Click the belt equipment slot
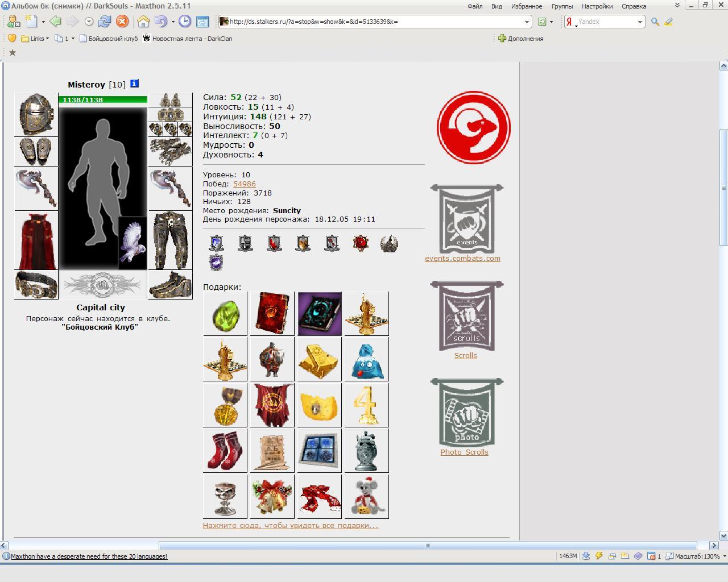This screenshot has width=728, height=582. [x=36, y=285]
